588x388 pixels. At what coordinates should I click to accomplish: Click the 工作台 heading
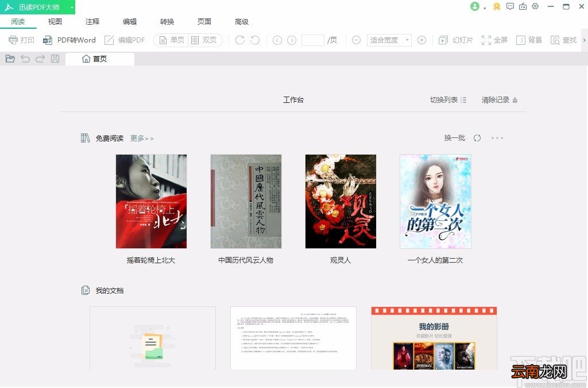293,100
